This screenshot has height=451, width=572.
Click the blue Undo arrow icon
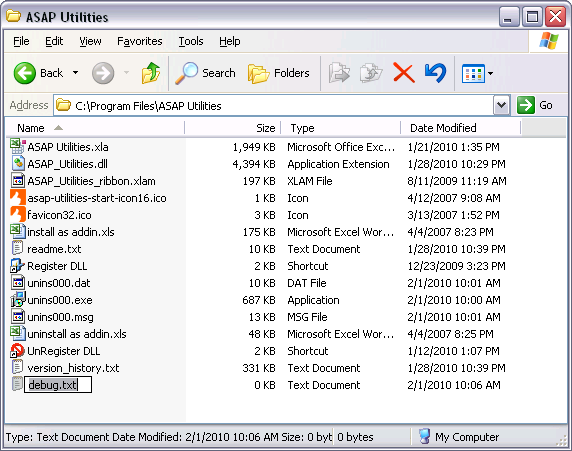pos(435,73)
